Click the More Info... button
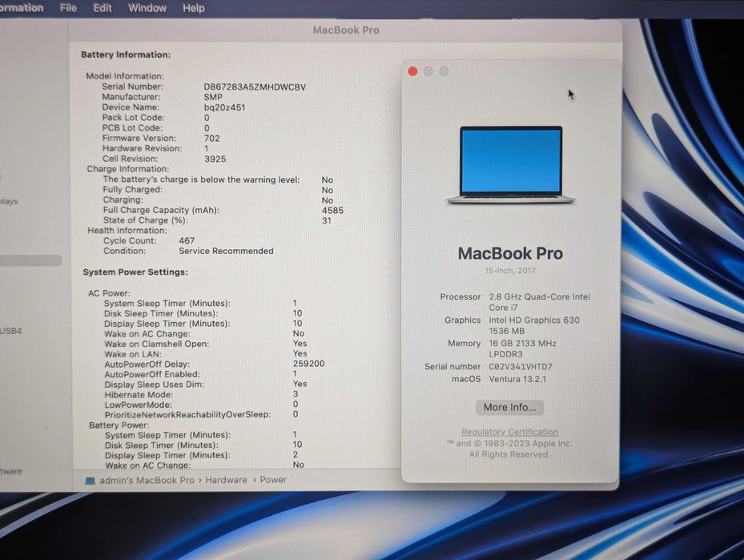The image size is (744, 560). [509, 407]
